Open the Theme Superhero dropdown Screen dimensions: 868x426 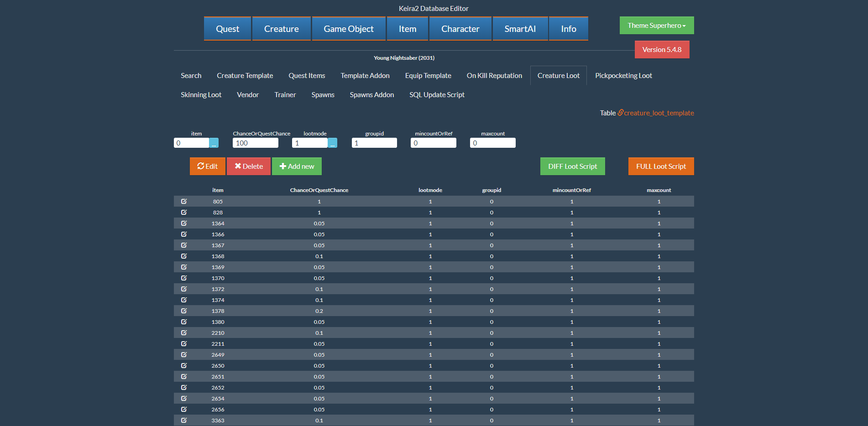click(657, 26)
